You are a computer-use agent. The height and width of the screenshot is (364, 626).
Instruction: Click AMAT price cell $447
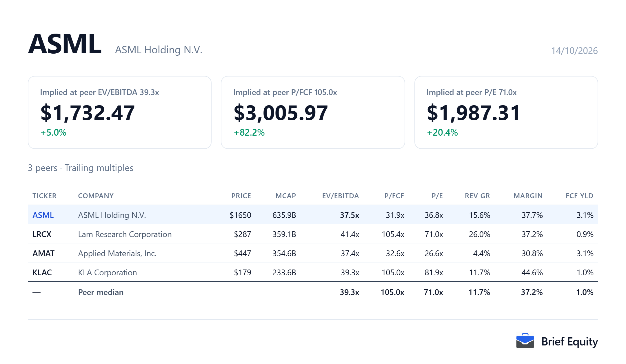point(243,253)
